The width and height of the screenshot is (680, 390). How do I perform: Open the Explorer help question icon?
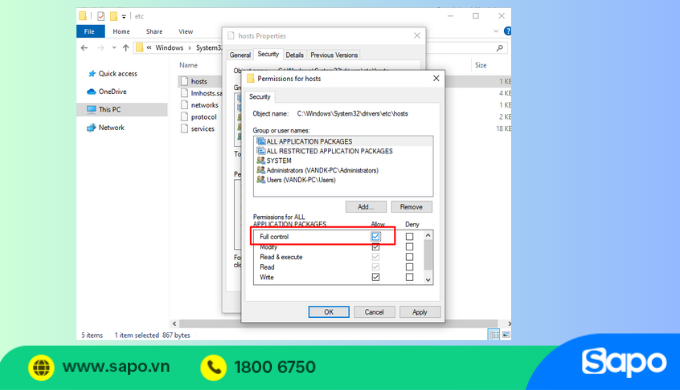507,31
